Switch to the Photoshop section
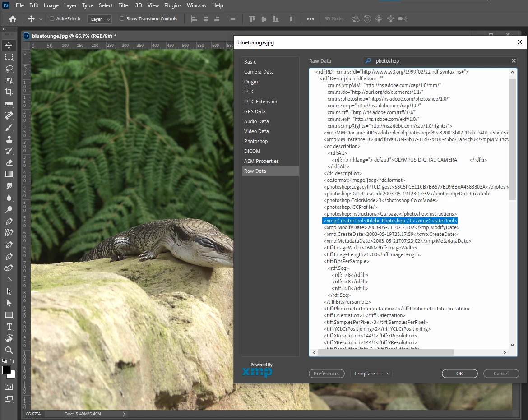Viewport: 528px width, 420px height. point(270,141)
